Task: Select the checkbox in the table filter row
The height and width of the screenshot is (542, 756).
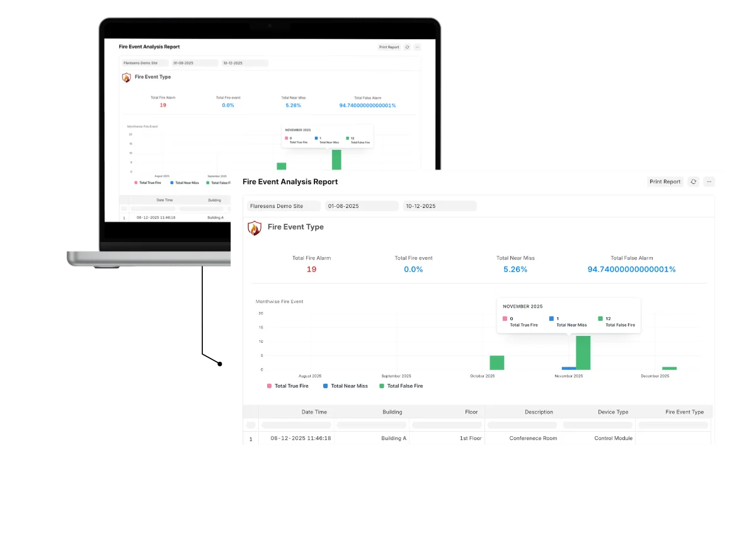Action: 251,424
